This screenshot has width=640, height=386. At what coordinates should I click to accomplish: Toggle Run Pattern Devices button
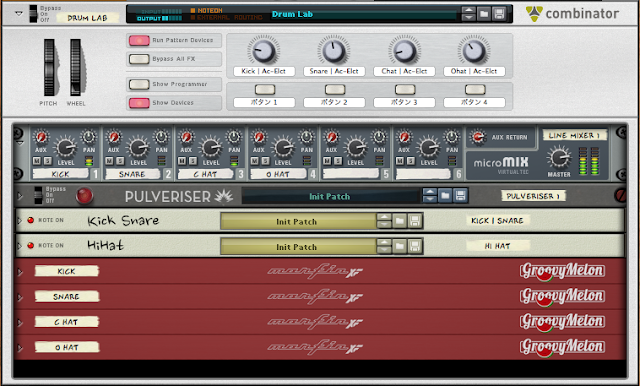(x=139, y=40)
